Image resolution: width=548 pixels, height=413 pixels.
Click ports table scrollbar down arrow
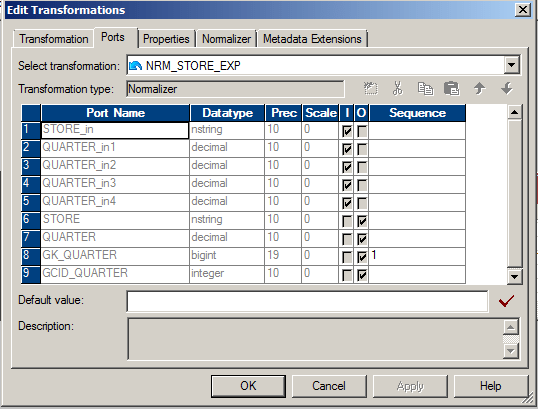(514, 277)
